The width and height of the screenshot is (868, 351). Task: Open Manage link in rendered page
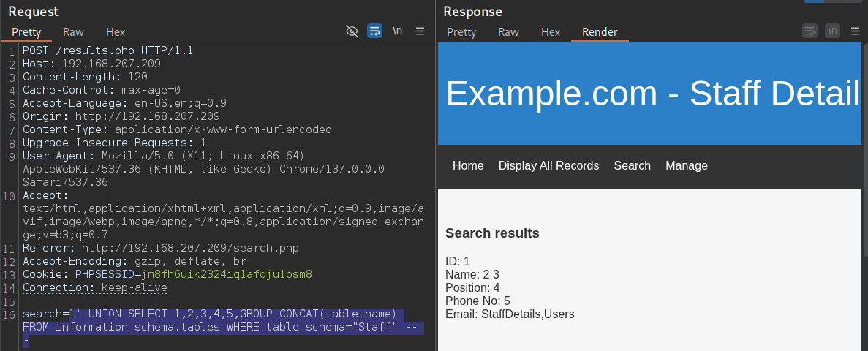[x=687, y=165]
